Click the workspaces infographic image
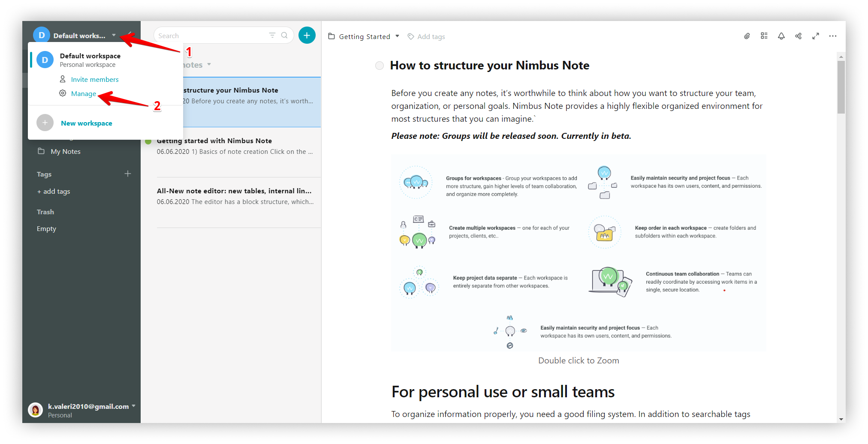 pos(579,253)
